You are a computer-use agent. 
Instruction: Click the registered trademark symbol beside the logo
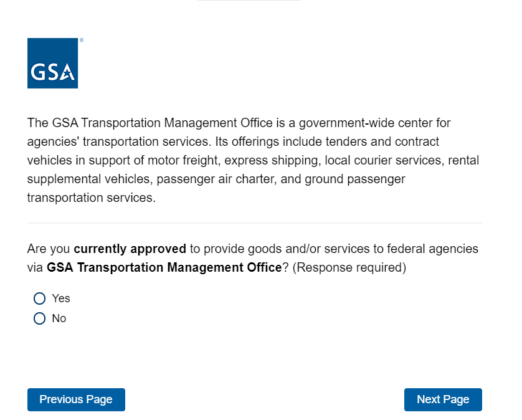[82, 41]
